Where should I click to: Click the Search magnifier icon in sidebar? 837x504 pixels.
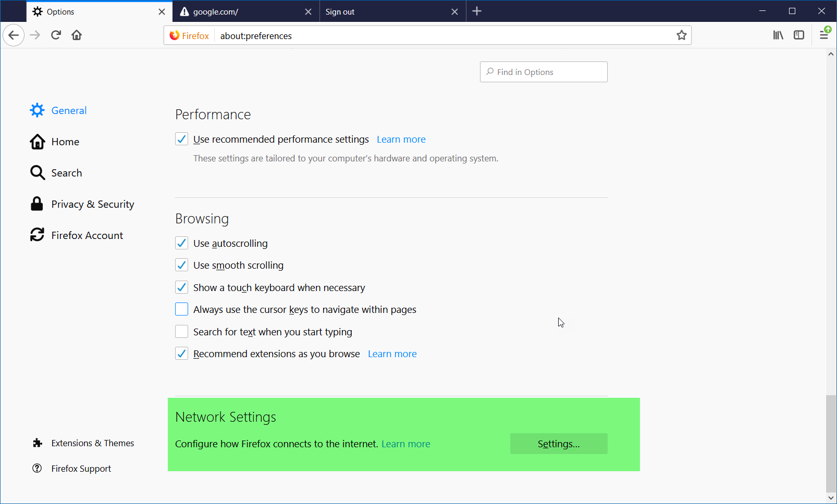click(x=37, y=173)
